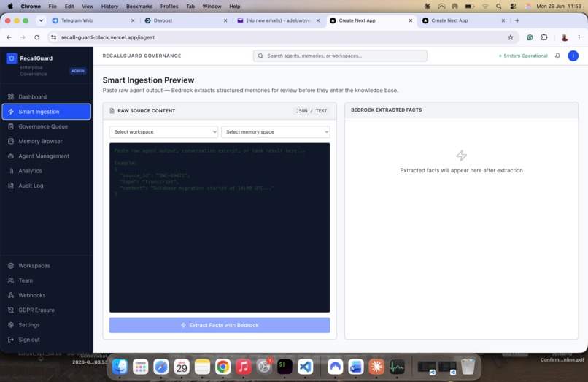Open Safari from the Dock
588x382 pixels.
pyautogui.click(x=161, y=367)
